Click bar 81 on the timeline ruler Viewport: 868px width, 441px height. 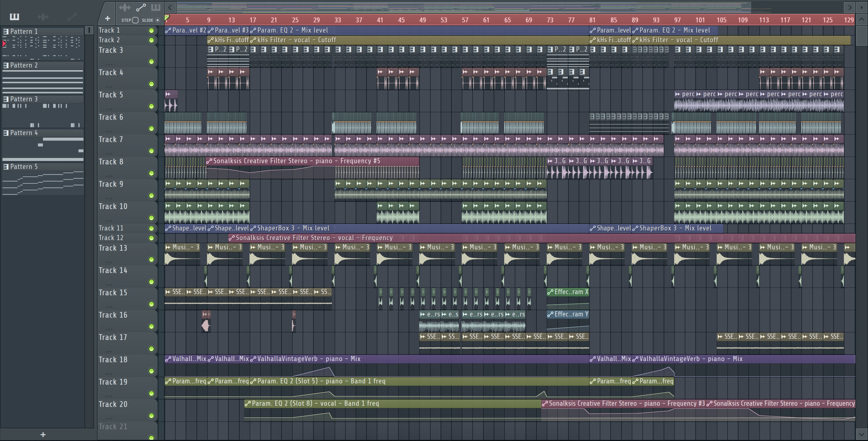(x=592, y=20)
